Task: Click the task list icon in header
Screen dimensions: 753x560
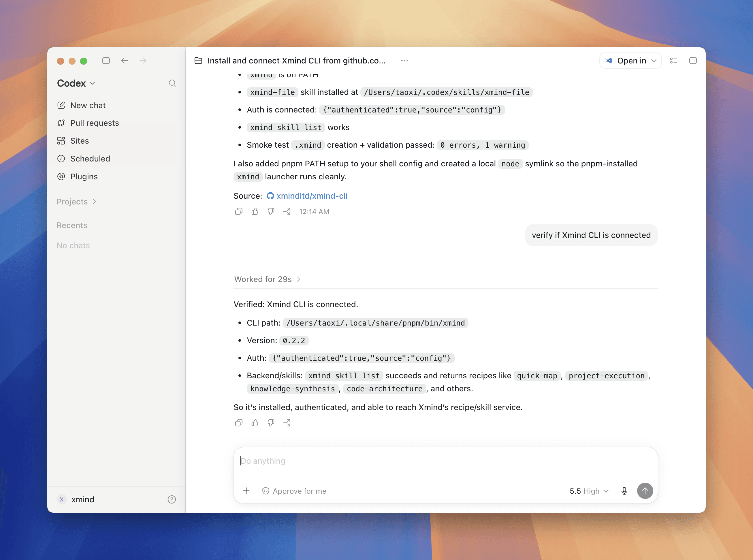Action: click(x=673, y=61)
